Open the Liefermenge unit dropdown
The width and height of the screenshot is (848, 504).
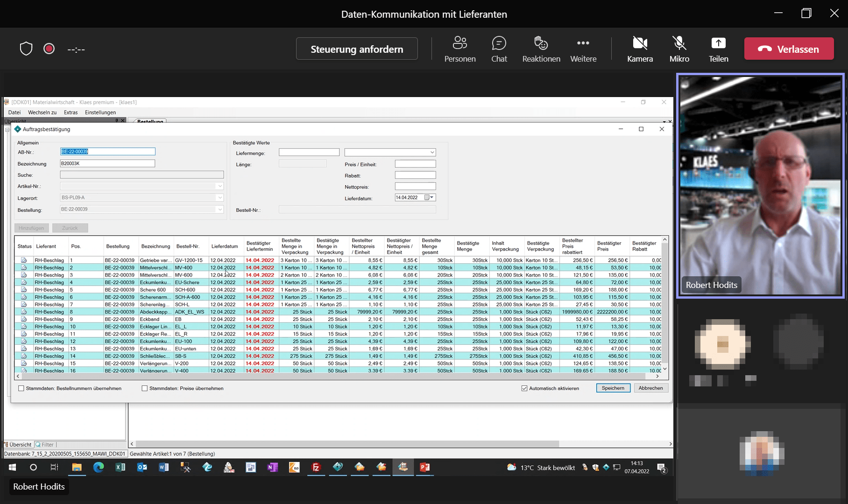[x=432, y=152]
